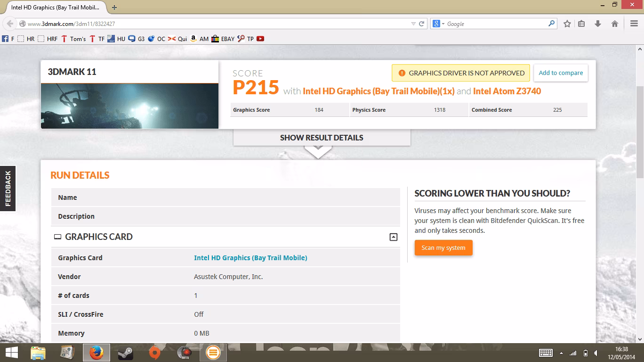644x362 pixels.
Task: Open the search engine selector dropdown
Action: 438,24
